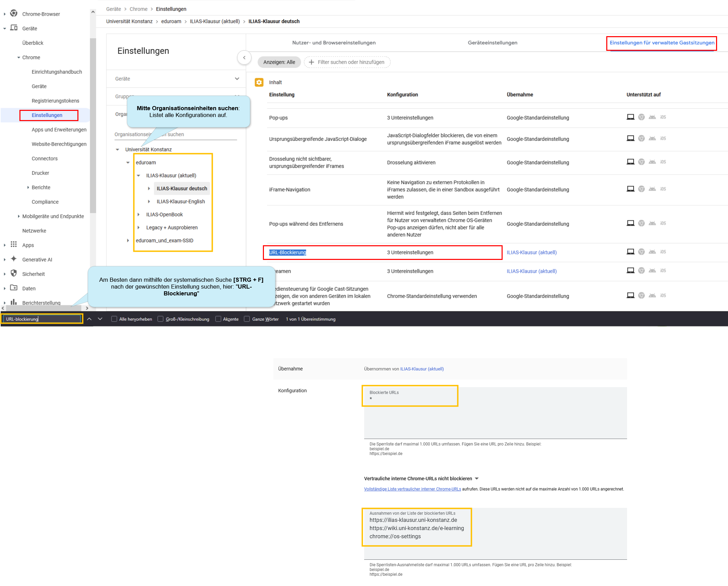The image size is (728, 586).
Task: Click Übernommen von ILIAS-Klausur (aktuell) link
Action: tap(422, 369)
